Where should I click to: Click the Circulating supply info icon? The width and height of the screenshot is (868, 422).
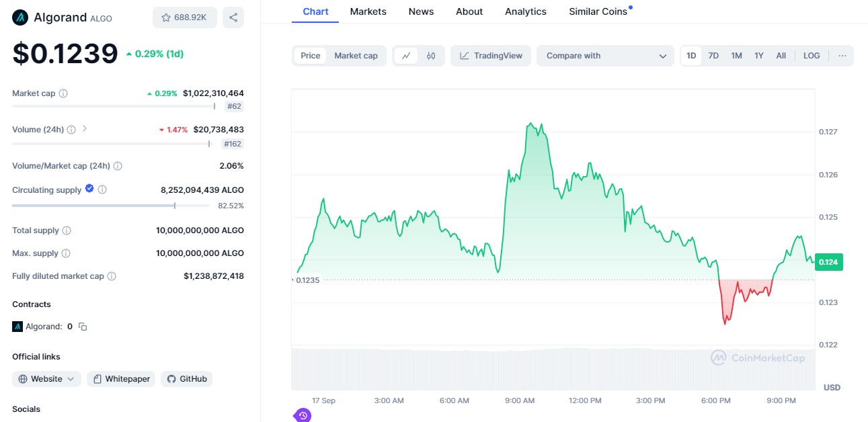coord(102,190)
